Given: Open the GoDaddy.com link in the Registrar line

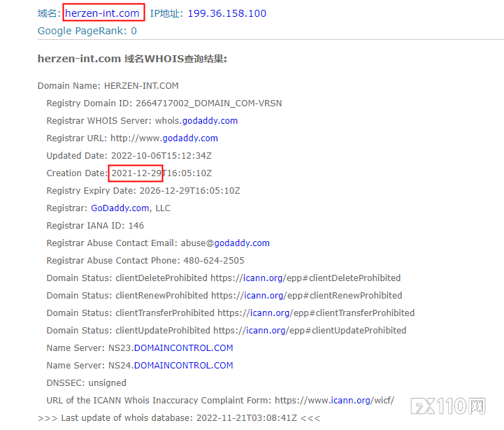Looking at the screenshot, I should click(x=120, y=208).
